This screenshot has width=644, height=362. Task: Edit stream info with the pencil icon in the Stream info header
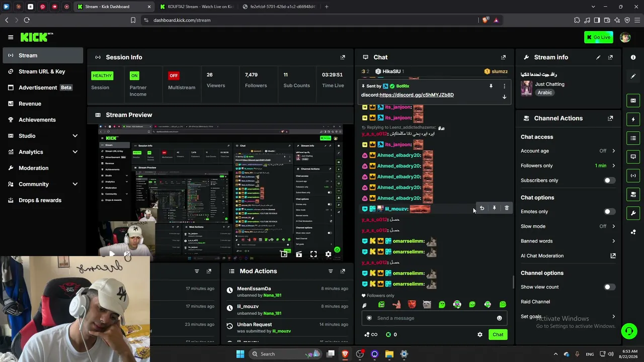598,57
